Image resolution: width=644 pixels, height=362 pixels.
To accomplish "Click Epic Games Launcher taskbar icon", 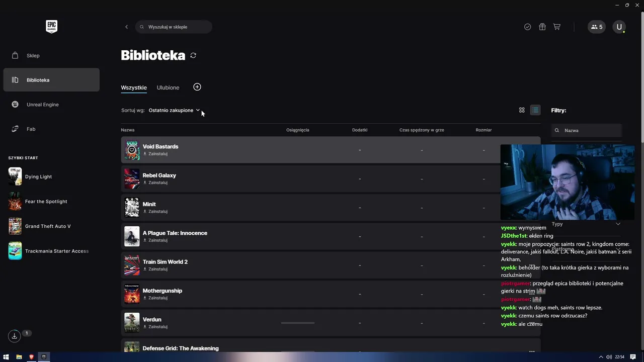I will 44,357.
